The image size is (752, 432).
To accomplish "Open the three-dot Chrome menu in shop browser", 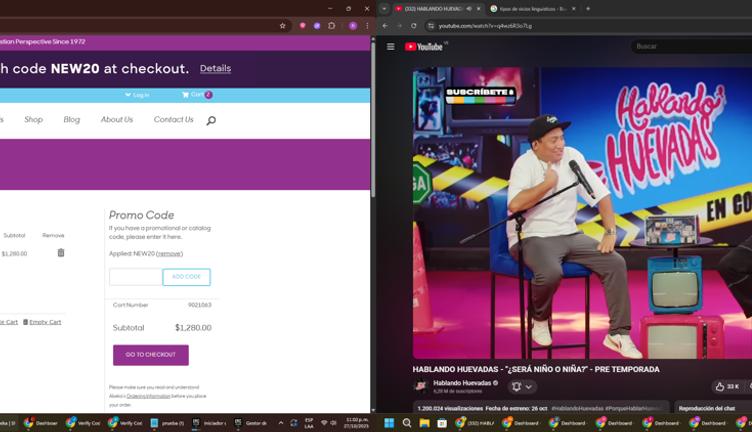I will click(x=367, y=26).
